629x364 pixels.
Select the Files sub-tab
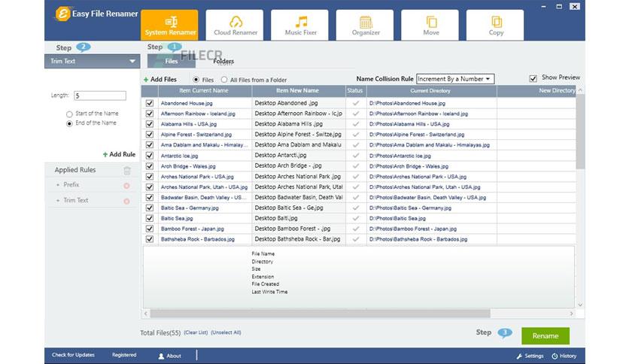tap(172, 62)
